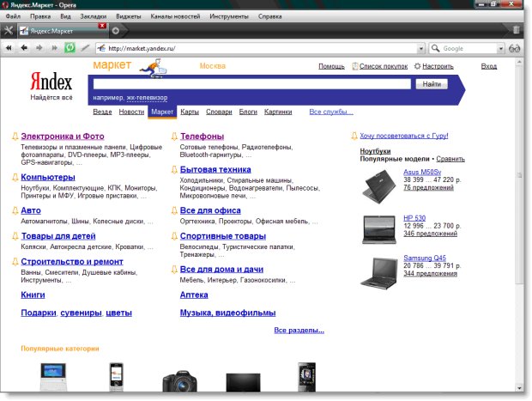Switch to the Новости tab
532x401 pixels.
coord(131,112)
